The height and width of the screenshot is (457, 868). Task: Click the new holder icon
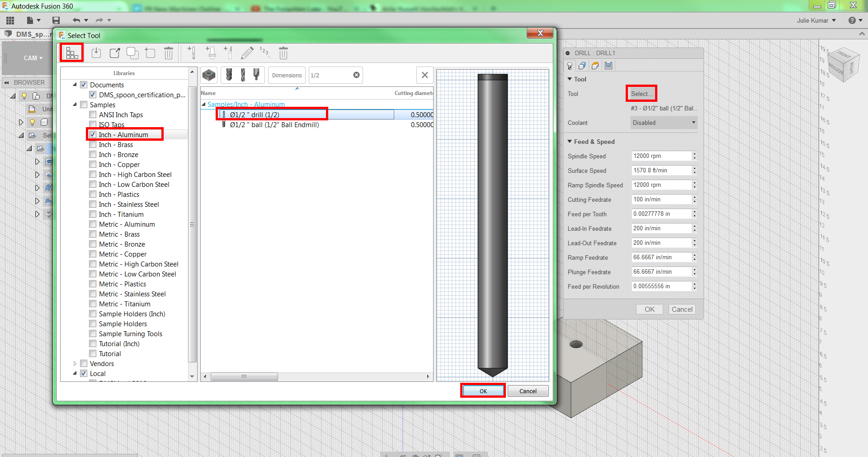(x=211, y=53)
